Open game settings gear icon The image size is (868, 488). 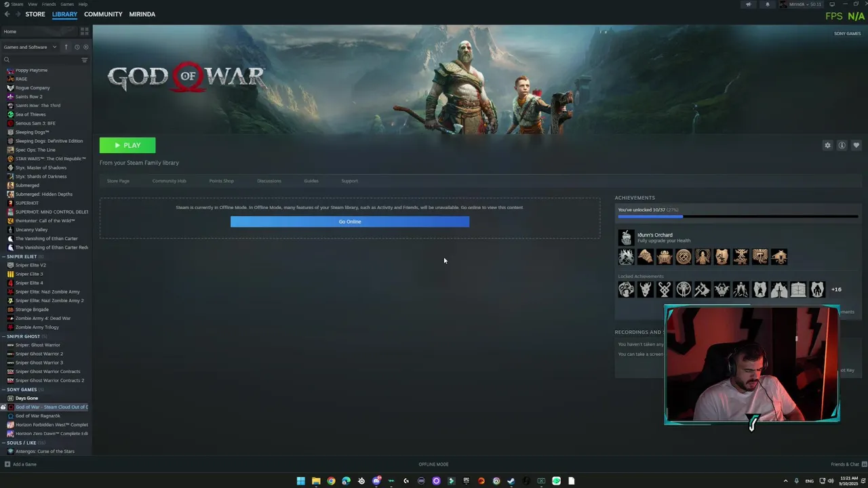point(827,145)
